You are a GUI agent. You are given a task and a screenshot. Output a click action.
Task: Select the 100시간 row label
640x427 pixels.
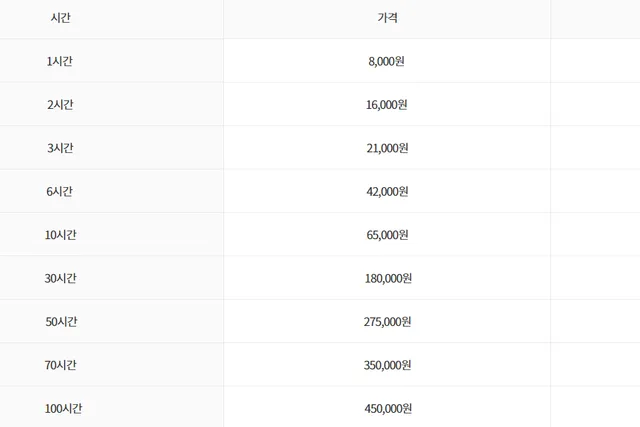point(63,408)
